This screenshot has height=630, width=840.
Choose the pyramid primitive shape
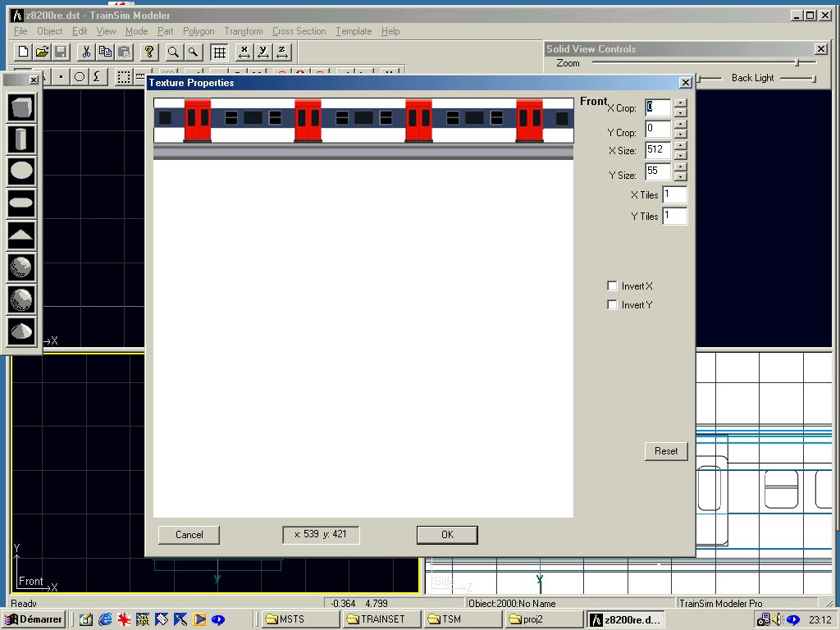[21, 236]
